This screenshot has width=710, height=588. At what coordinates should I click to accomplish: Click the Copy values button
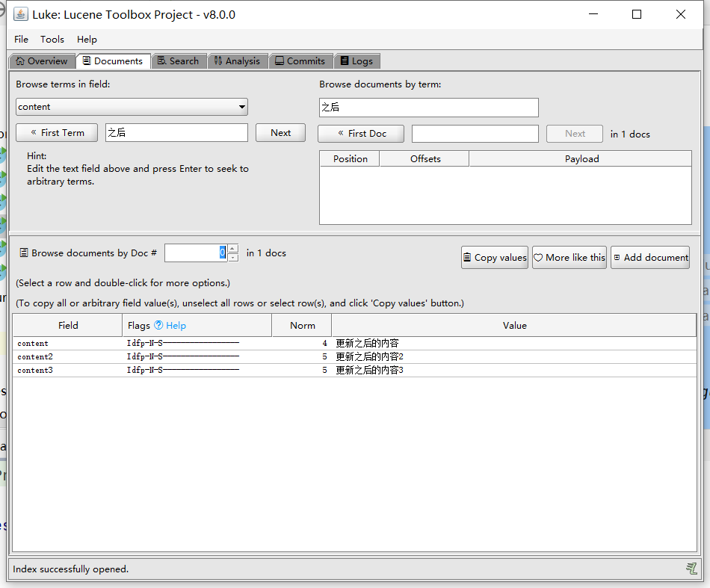495,258
